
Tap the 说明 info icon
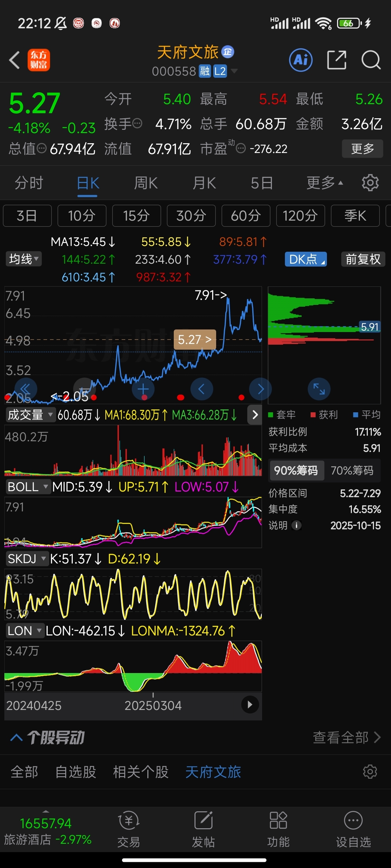tap(296, 525)
